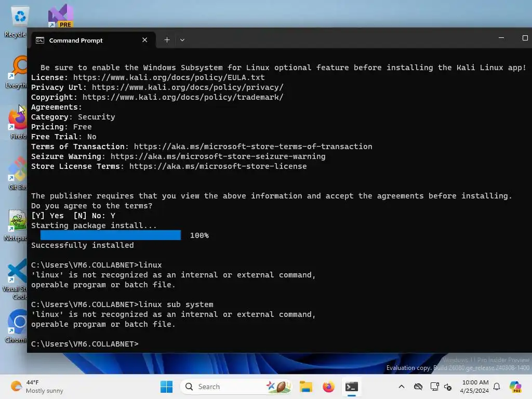Screen dimensions: 532x399
Task: Click the 'Pricing: Free' line
Action: 61,127
